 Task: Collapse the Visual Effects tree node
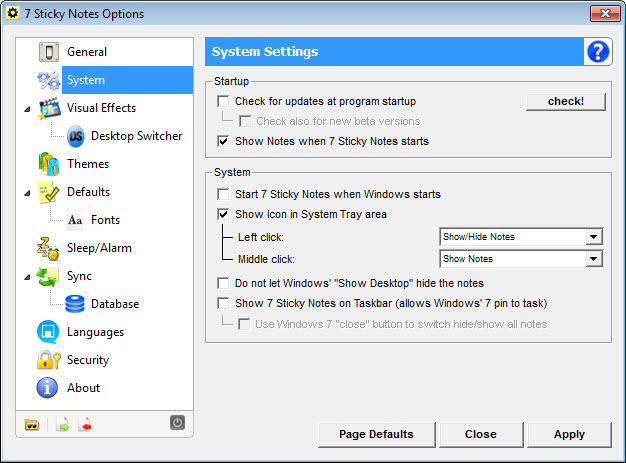27,109
